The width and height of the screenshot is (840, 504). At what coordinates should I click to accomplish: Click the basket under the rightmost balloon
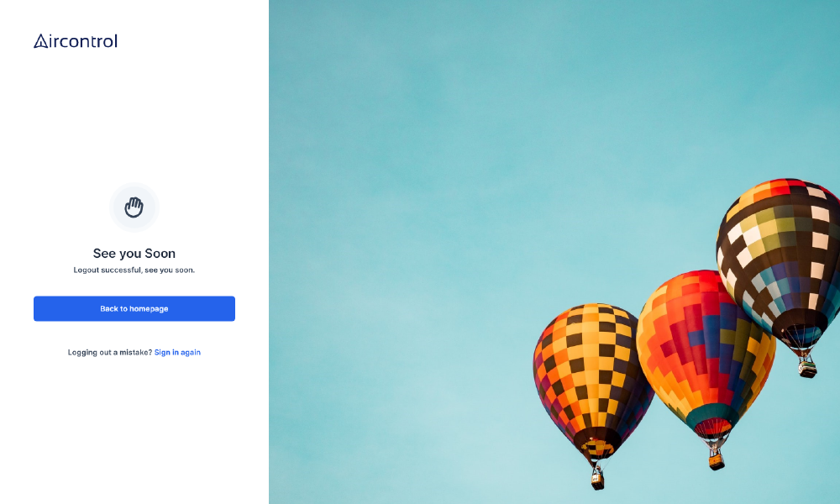coord(807,368)
